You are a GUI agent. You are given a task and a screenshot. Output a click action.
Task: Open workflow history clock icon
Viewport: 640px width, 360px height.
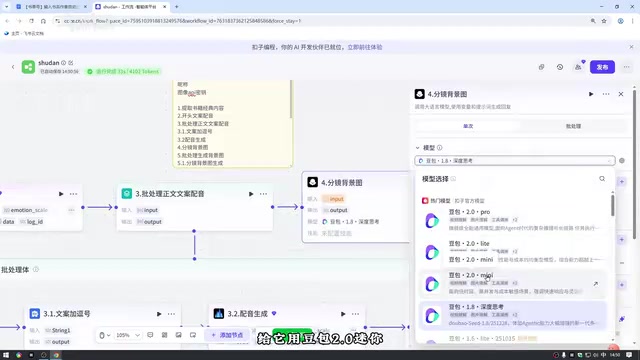(x=560, y=67)
